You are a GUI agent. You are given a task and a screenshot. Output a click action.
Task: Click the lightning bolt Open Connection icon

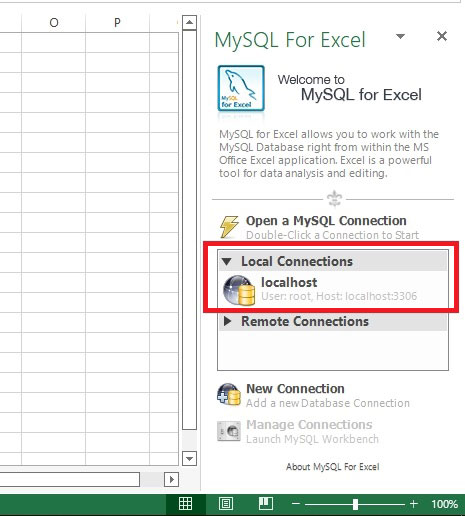point(229,227)
